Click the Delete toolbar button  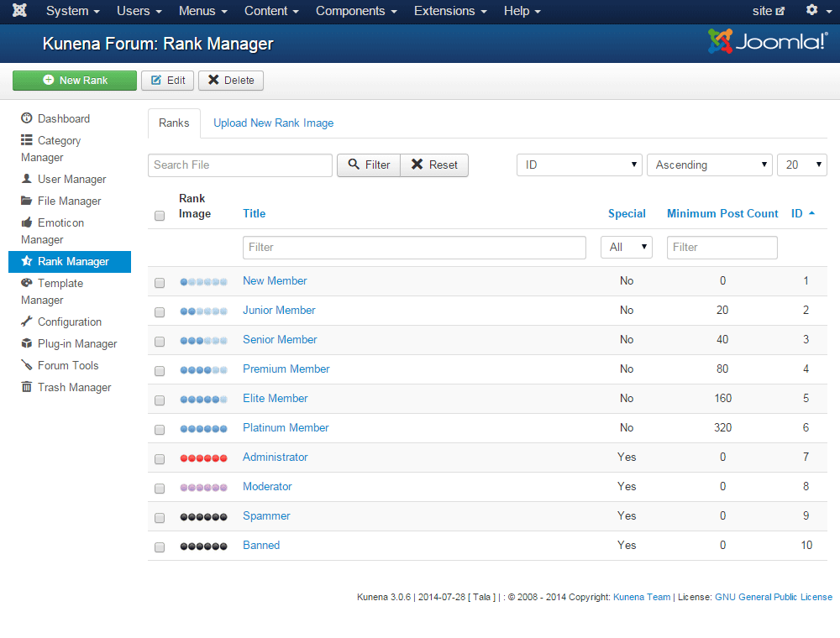[231, 81]
